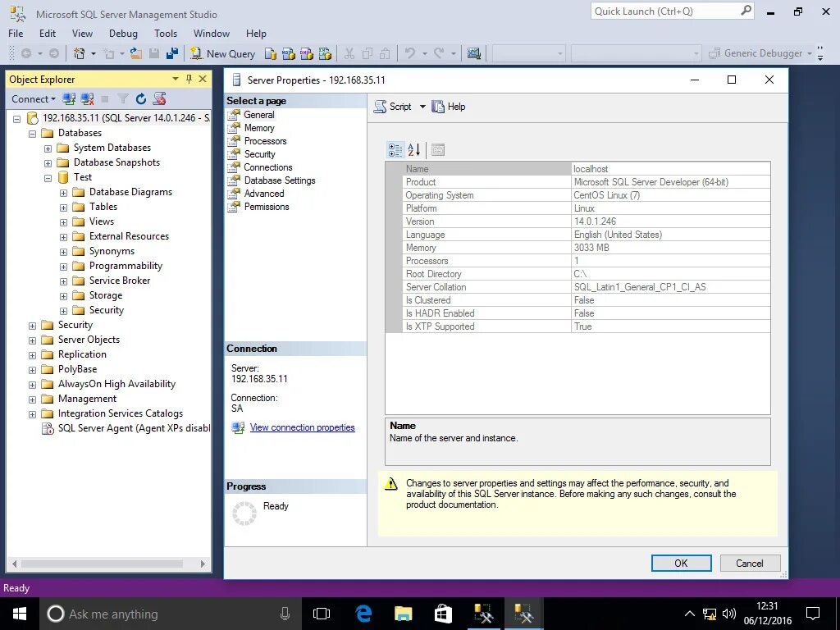Open Object Explorer Window Position dropdown
Screen dimensions: 840x630
coord(176,80)
